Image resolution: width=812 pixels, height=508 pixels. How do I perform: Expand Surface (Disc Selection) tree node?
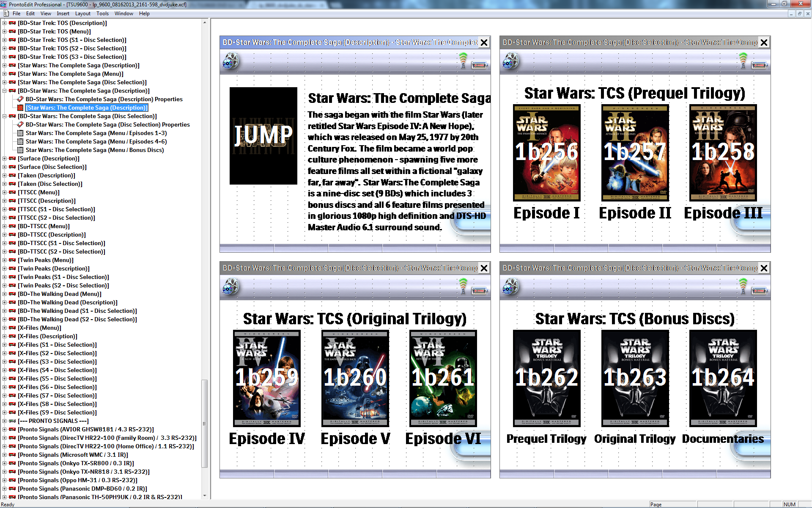[4, 167]
